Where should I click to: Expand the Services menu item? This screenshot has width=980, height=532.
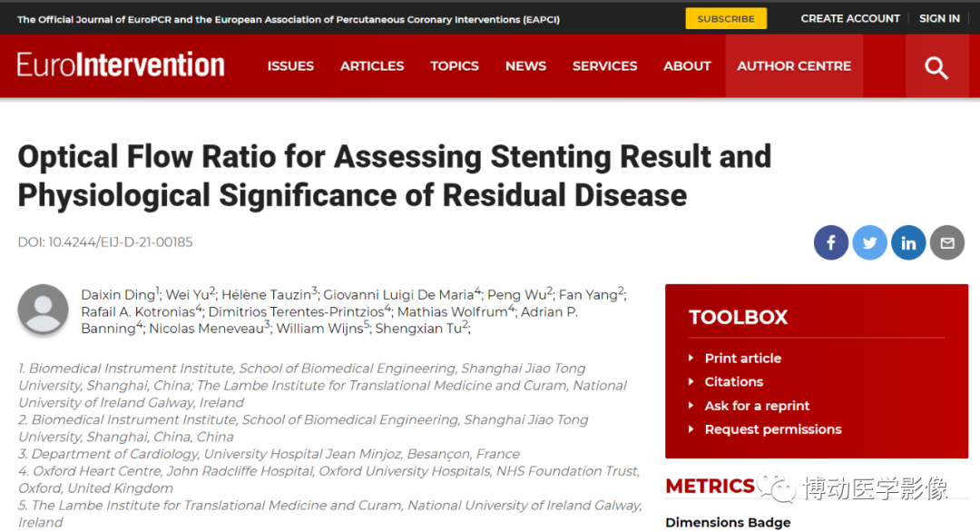pyautogui.click(x=604, y=66)
